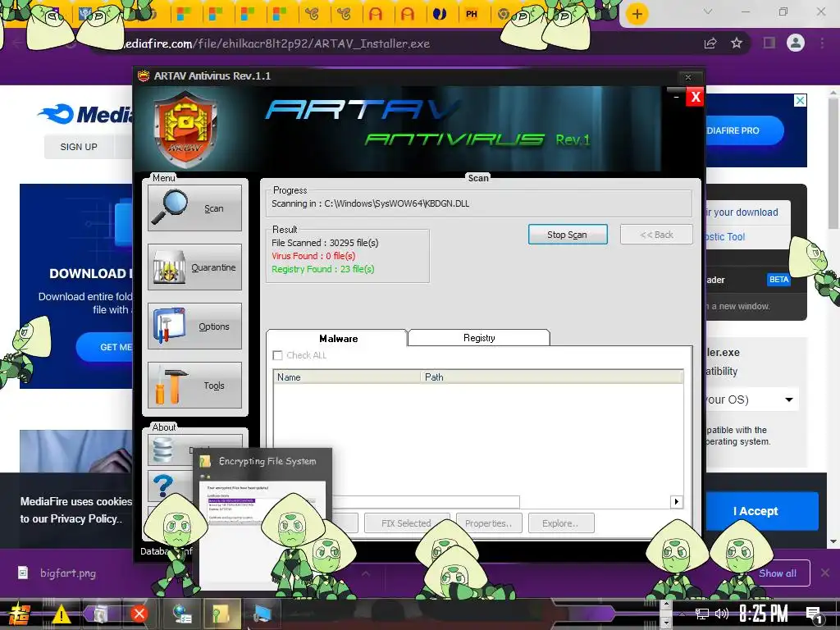Open the Scan menu with magnifier icon
Image resolution: width=840 pixels, height=630 pixels.
click(x=194, y=208)
